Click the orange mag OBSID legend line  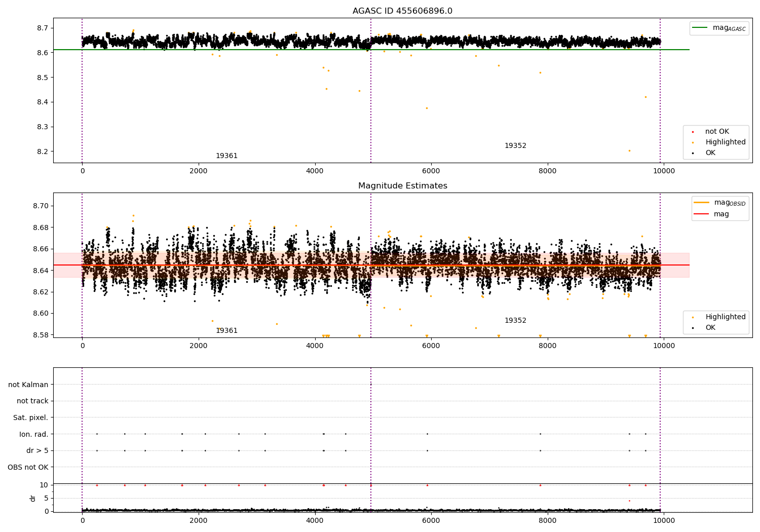[701, 203]
